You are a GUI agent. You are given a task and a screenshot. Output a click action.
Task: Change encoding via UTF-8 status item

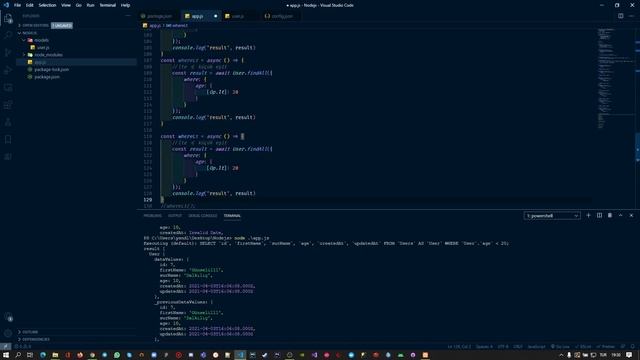tap(503, 347)
